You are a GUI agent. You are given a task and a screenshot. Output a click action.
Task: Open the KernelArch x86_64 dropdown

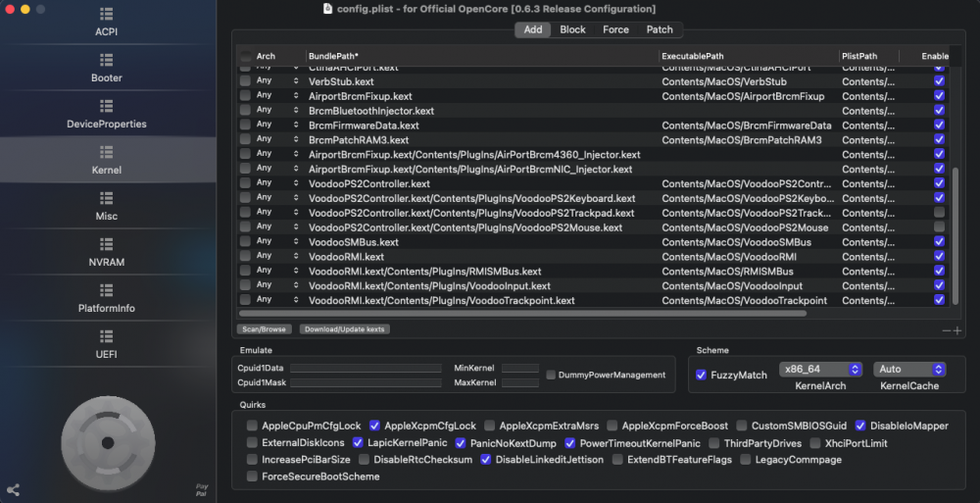(820, 369)
